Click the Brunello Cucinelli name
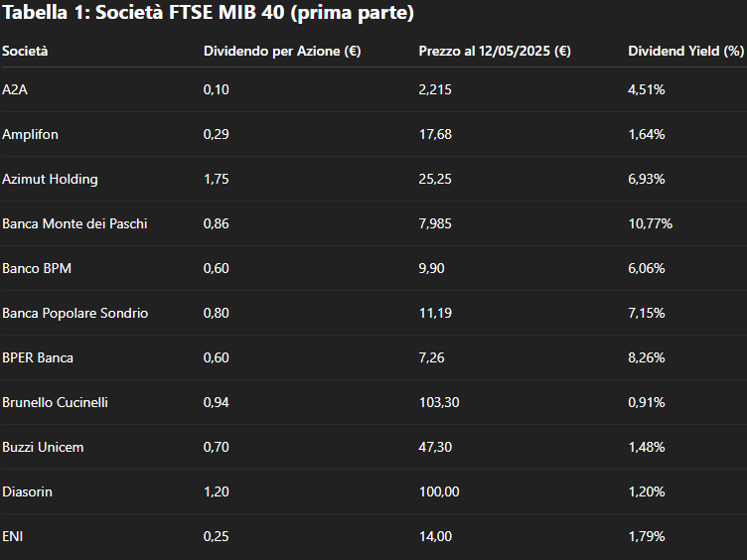This screenshot has height=560, width=747. (x=56, y=402)
